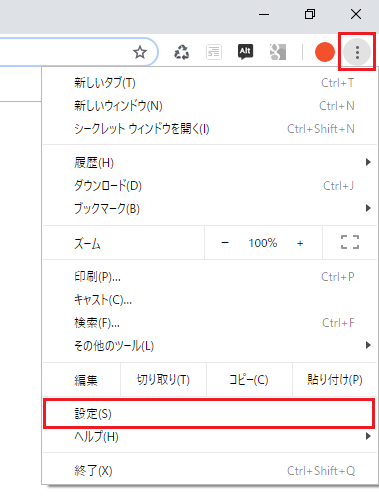Expand the 履歴(H) submenu

point(210,163)
